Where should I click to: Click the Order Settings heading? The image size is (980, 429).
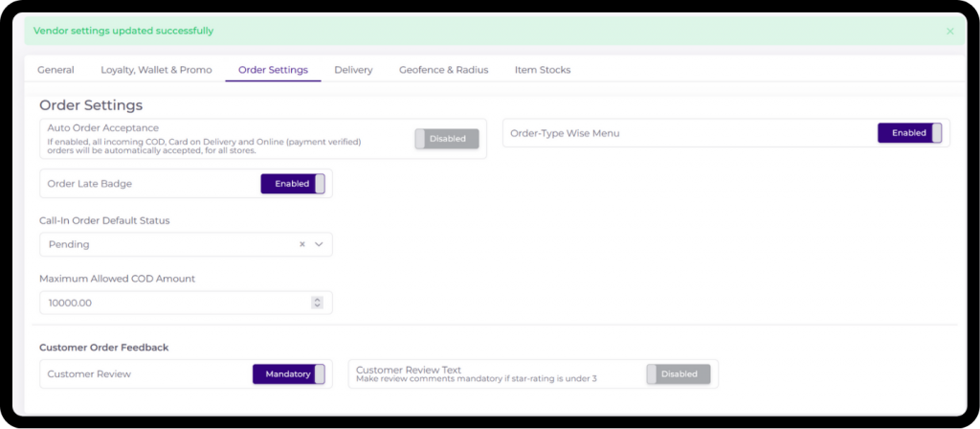[91, 104]
